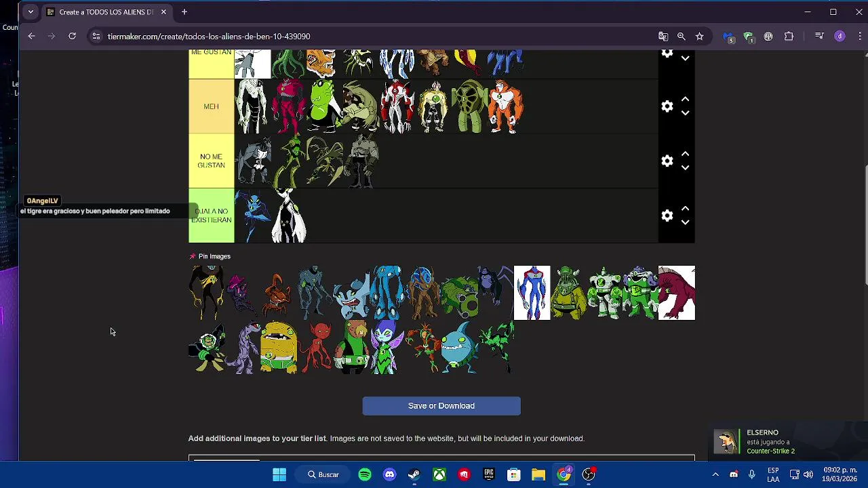This screenshot has height=488, width=868.
Task: Click the Save or Download button
Action: coord(441,406)
